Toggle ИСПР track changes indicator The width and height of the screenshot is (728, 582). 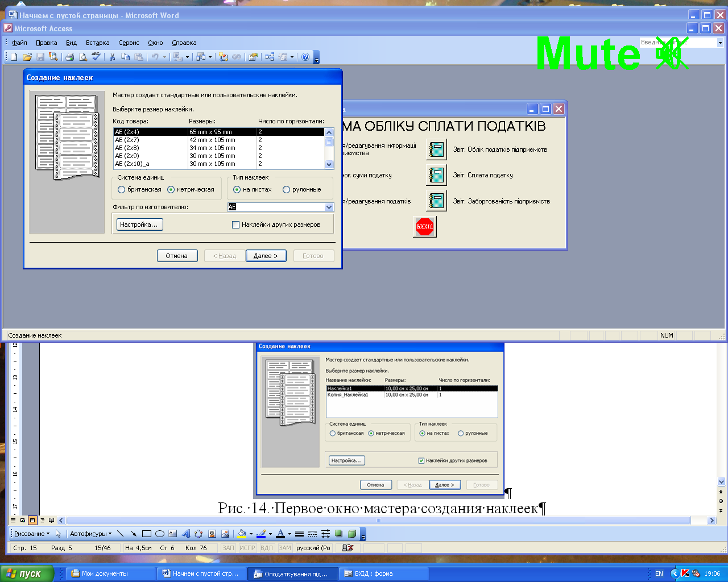[247, 548]
